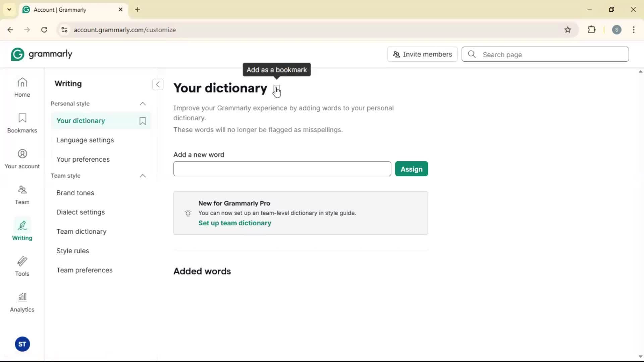Screen dimensions: 644x362
Task: Focus the Add a new word field
Action: [x=282, y=169]
